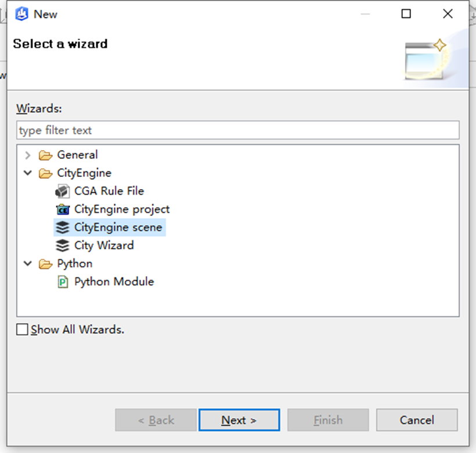Click the Cancel button

[x=417, y=420]
